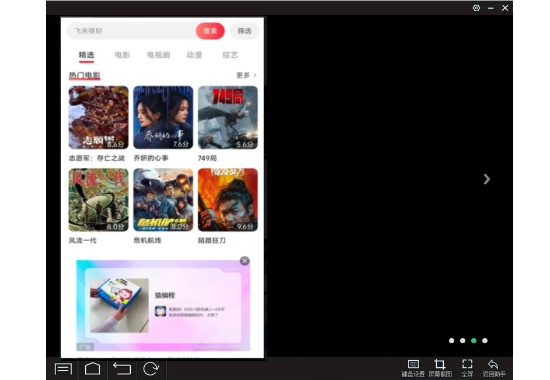Close the advertisement banner

pos(244,261)
